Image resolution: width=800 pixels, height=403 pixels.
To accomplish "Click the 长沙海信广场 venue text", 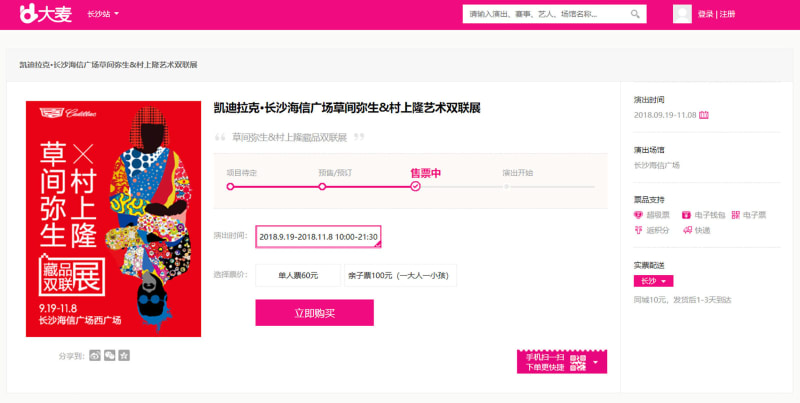I will [657, 165].
